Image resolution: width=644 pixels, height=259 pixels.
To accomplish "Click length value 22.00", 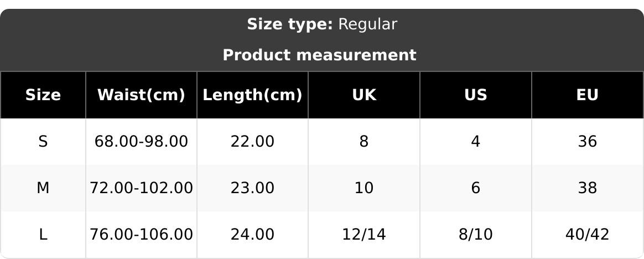I will 252,142.
